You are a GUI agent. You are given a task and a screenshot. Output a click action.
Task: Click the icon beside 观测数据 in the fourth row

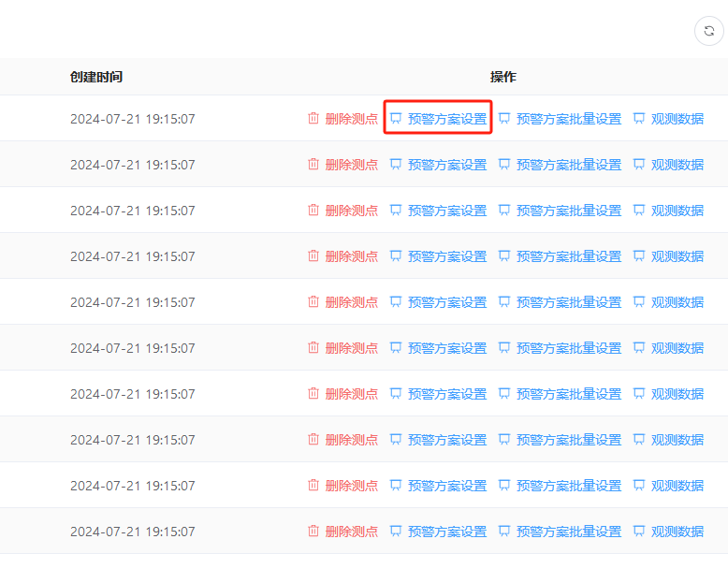[639, 256]
